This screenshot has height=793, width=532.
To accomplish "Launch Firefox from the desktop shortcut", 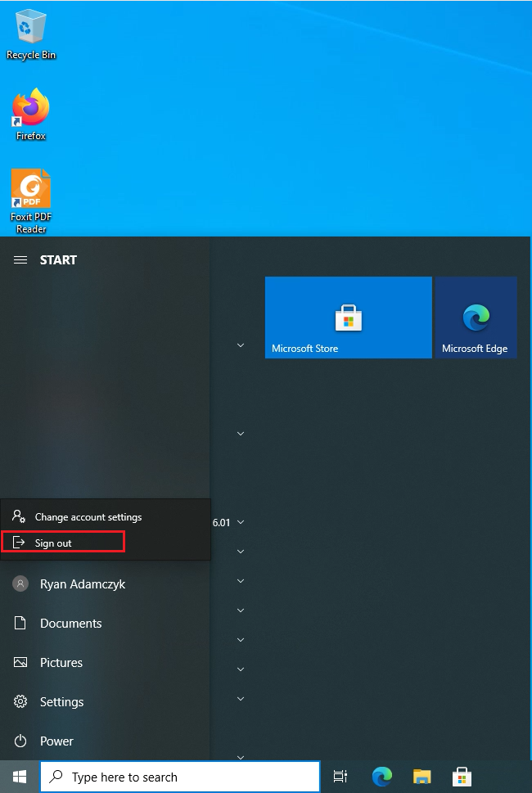I will pyautogui.click(x=31, y=114).
